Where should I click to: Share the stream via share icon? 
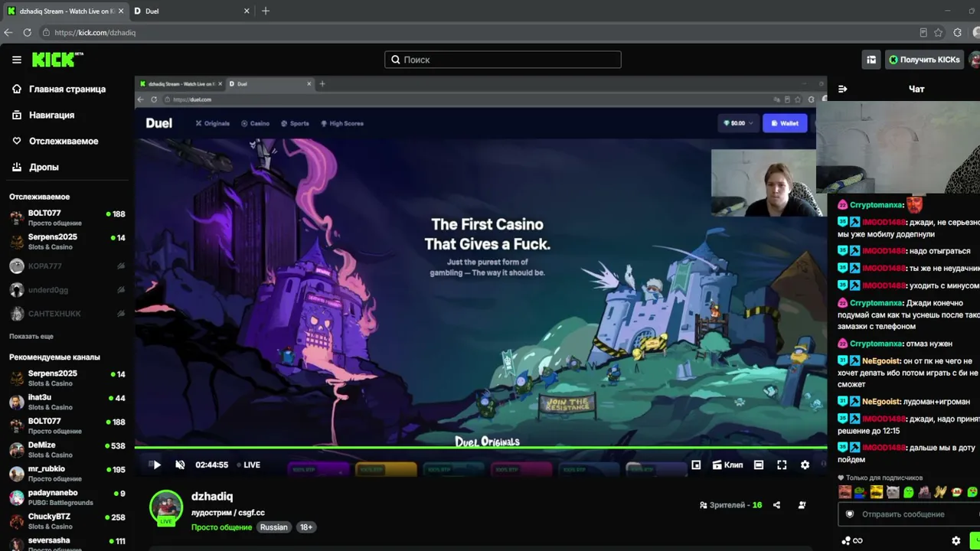click(x=777, y=505)
